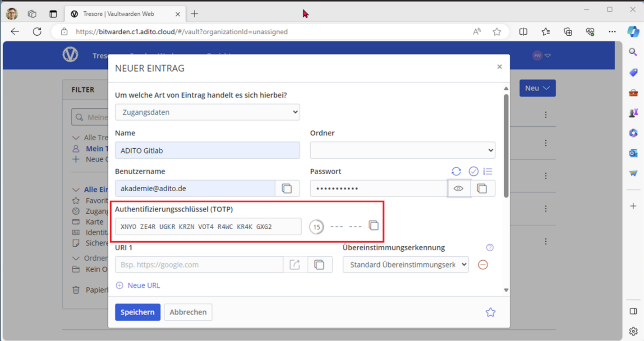Screen dimensions: 644x341
Task: Check the password with the checkmark icon
Action: tap(474, 171)
